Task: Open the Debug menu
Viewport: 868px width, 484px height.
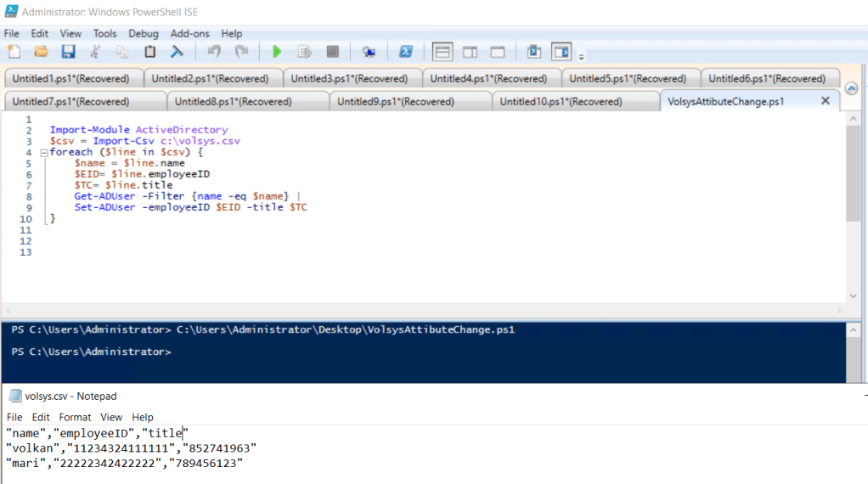Action: pos(144,33)
